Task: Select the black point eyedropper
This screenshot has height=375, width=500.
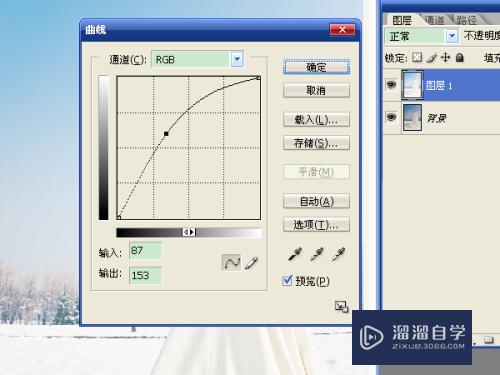Action: tap(295, 254)
